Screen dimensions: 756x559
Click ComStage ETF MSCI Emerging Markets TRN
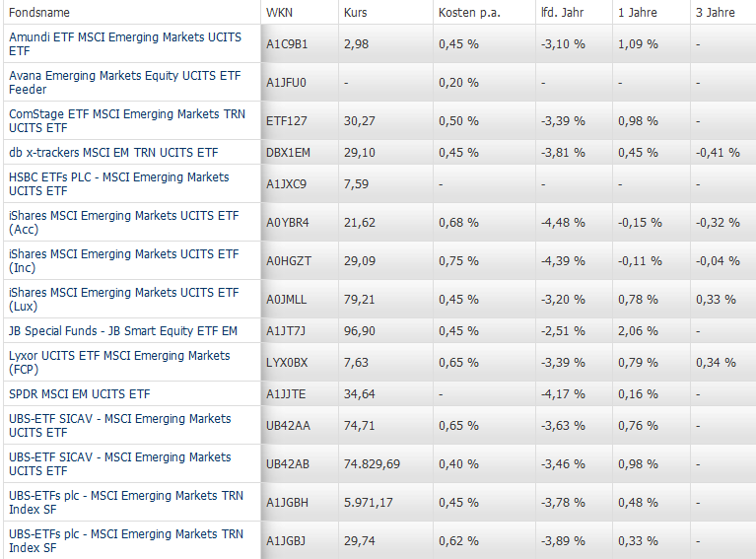(126, 114)
